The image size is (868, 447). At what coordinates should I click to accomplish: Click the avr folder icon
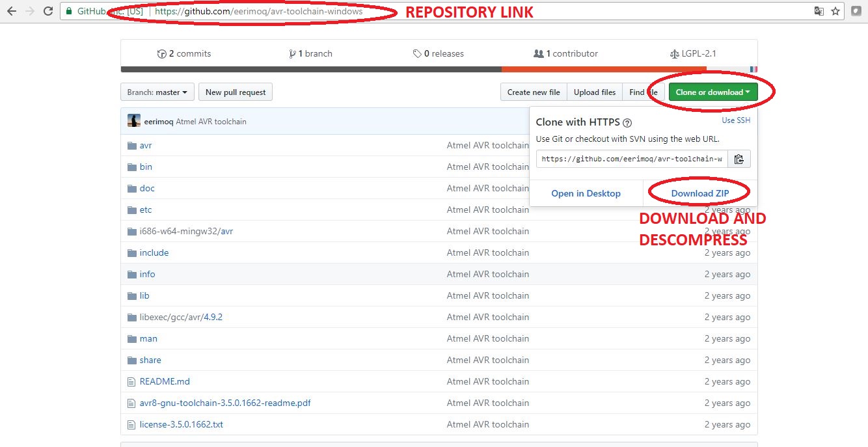[x=132, y=146]
